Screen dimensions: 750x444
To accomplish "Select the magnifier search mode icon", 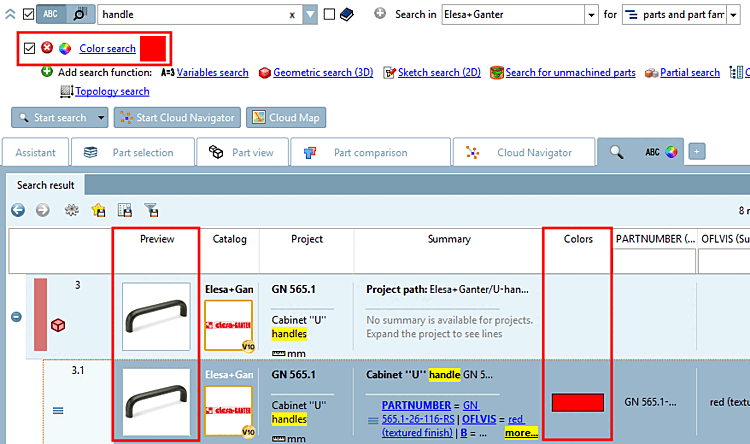I will click(x=80, y=14).
